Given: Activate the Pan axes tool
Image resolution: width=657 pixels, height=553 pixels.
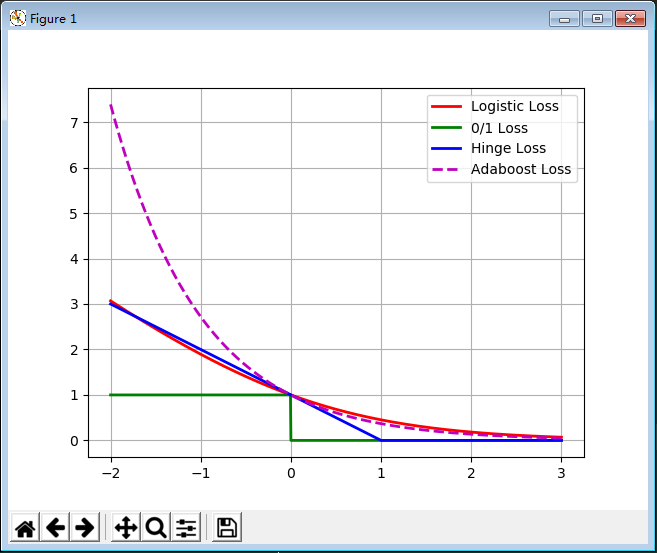Looking at the screenshot, I should 126,527.
